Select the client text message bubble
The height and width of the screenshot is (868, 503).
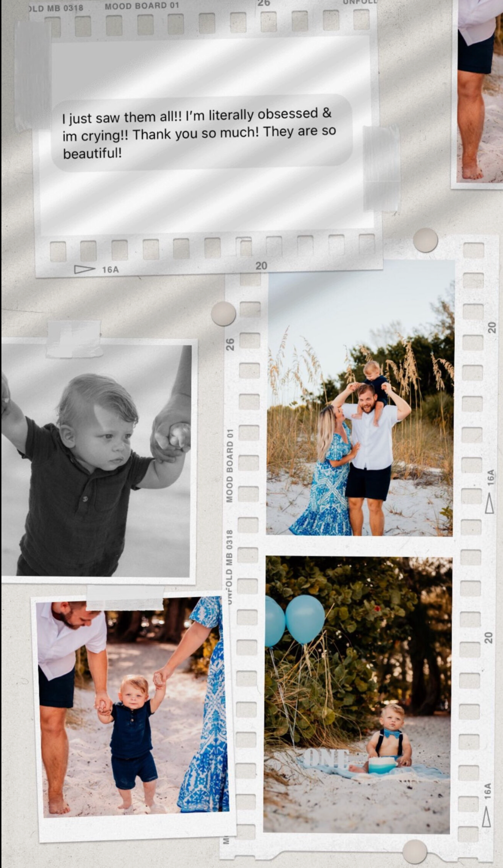tap(202, 133)
